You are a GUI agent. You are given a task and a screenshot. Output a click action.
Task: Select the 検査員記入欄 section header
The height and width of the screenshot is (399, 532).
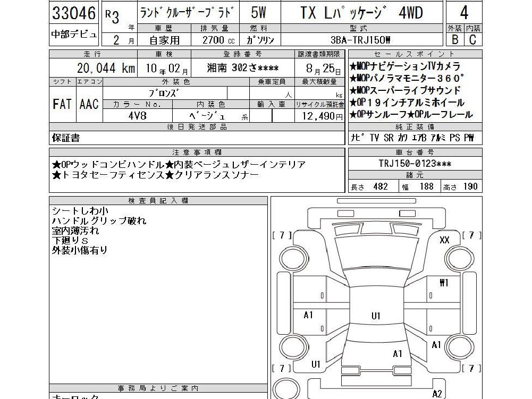click(x=158, y=200)
